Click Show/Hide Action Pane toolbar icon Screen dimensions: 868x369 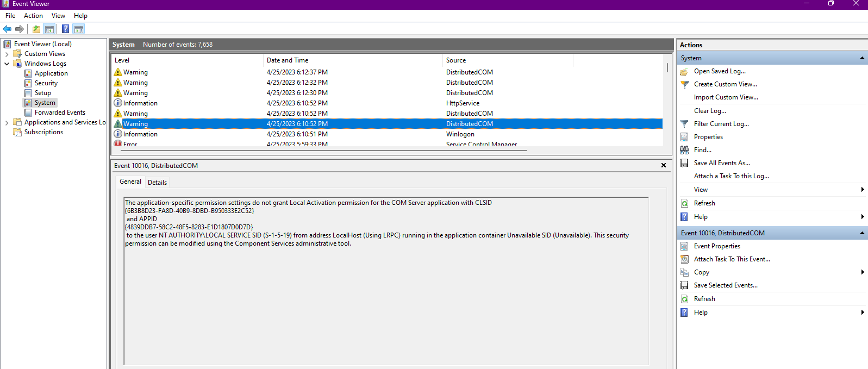point(79,29)
